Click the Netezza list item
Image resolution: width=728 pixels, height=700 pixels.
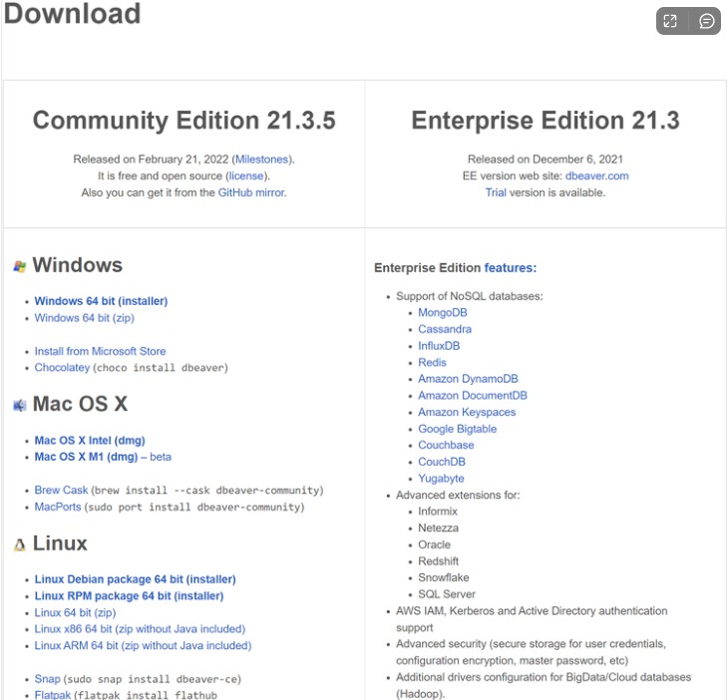coord(438,528)
